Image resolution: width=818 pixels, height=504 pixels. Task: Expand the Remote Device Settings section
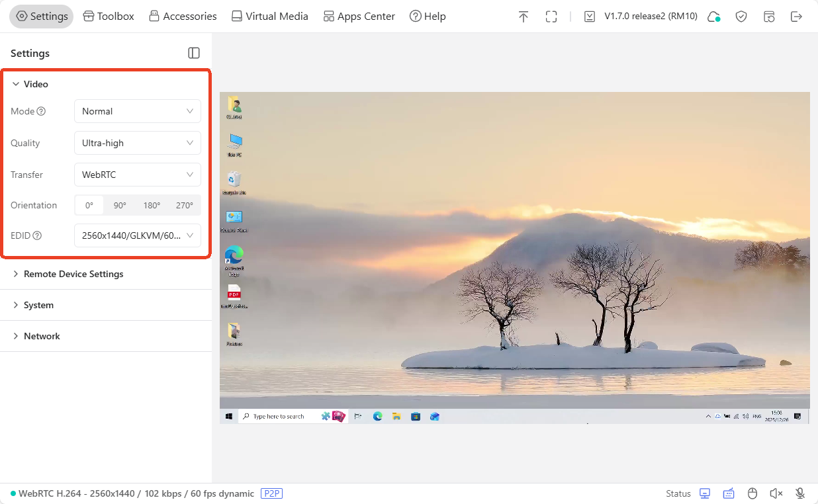(73, 274)
